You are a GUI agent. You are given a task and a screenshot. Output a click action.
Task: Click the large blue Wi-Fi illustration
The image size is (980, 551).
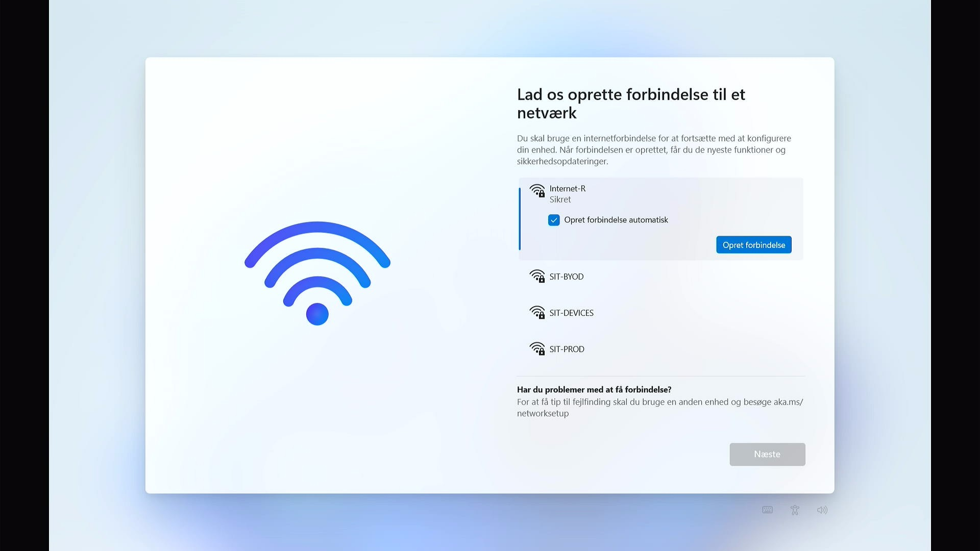(317, 273)
